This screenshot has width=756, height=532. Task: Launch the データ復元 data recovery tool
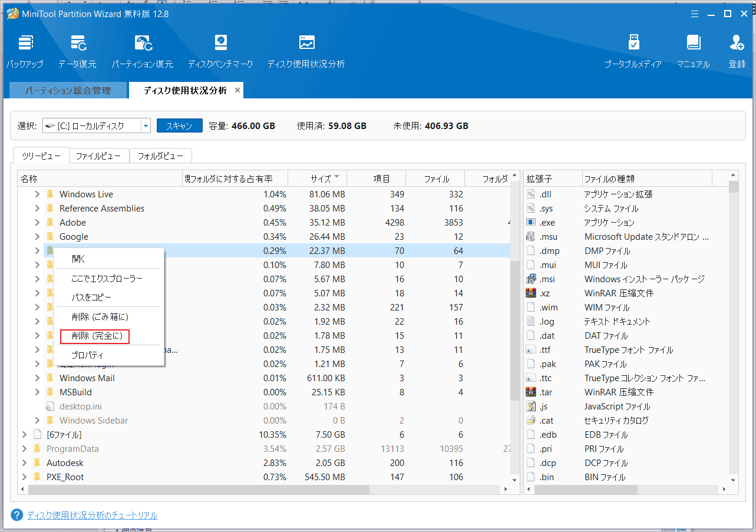(x=77, y=51)
